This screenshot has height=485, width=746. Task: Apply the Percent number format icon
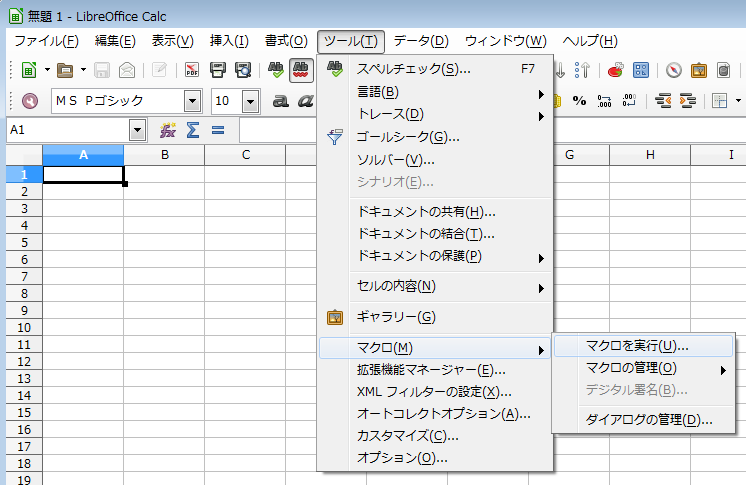point(579,101)
